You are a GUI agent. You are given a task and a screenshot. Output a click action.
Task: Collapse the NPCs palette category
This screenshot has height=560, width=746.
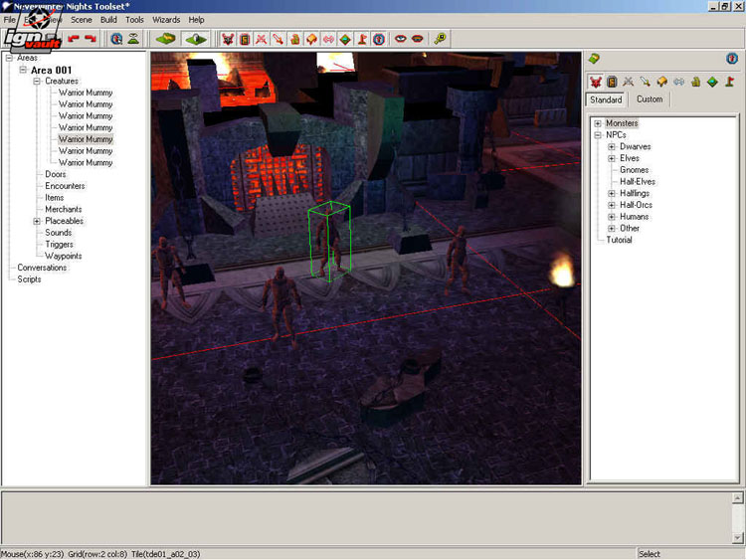[598, 135]
